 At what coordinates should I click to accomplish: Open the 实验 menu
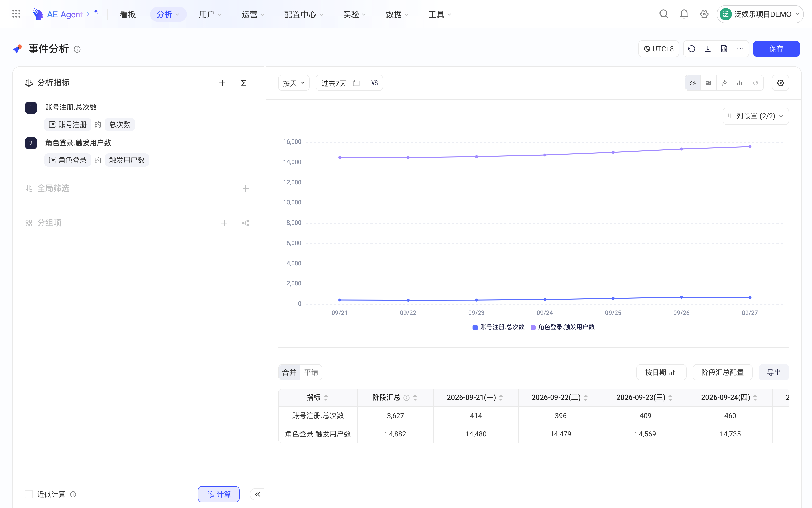(354, 14)
